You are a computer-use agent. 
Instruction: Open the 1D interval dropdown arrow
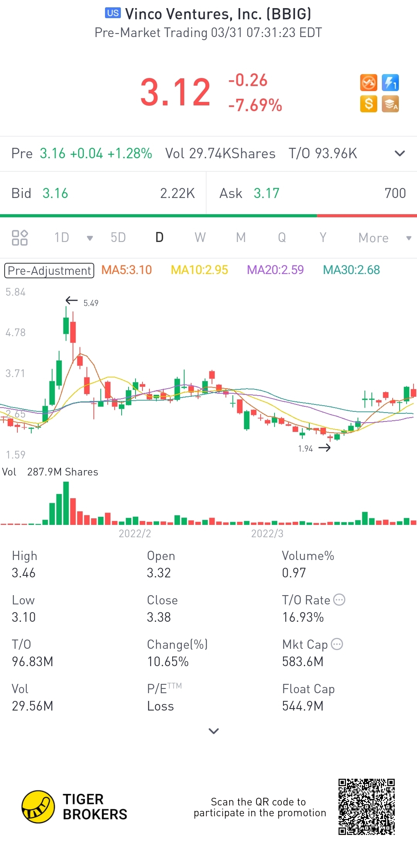coord(90,238)
